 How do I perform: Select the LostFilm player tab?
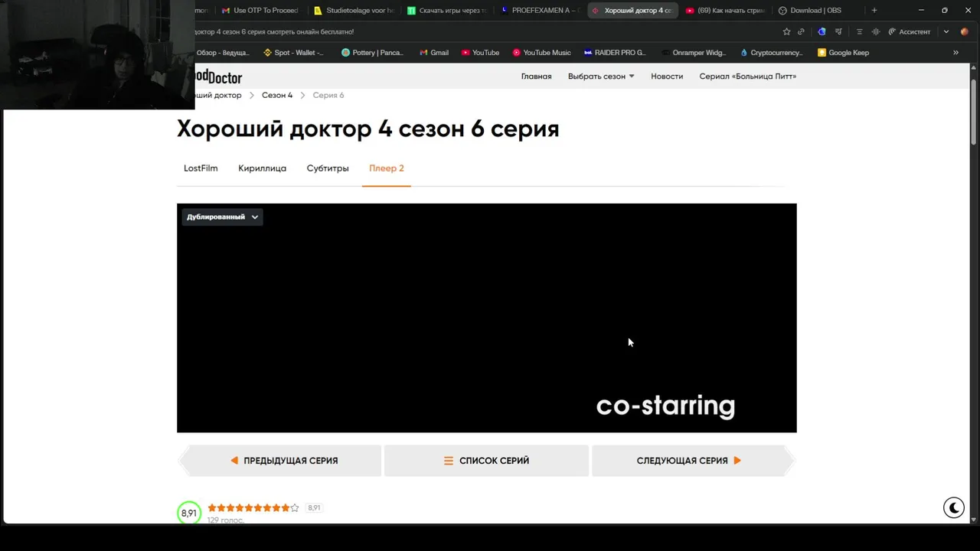(x=201, y=168)
